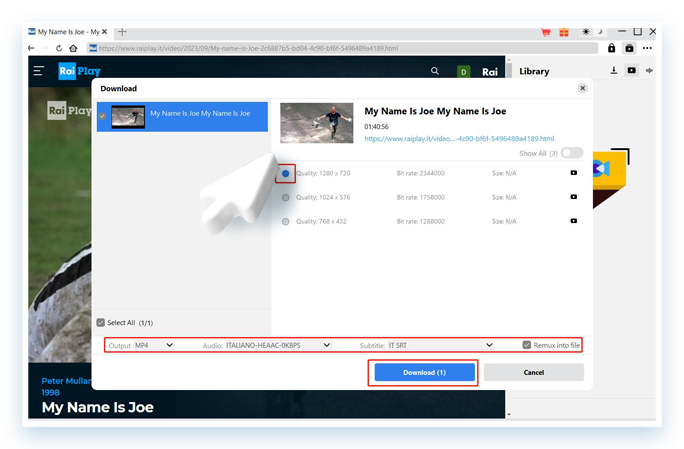The height and width of the screenshot is (449, 684).
Task: Click the Peter Mullan text on page
Action: (66, 381)
